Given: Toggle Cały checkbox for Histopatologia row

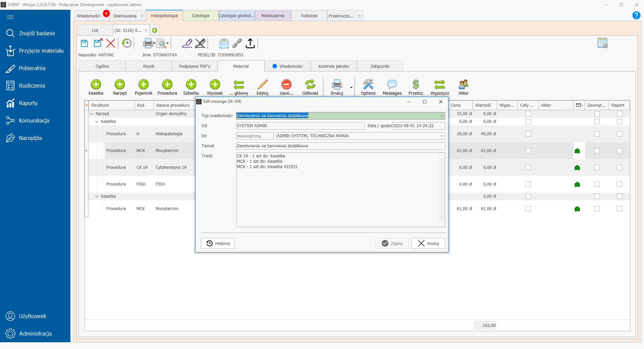Looking at the screenshot, I should click(x=528, y=134).
